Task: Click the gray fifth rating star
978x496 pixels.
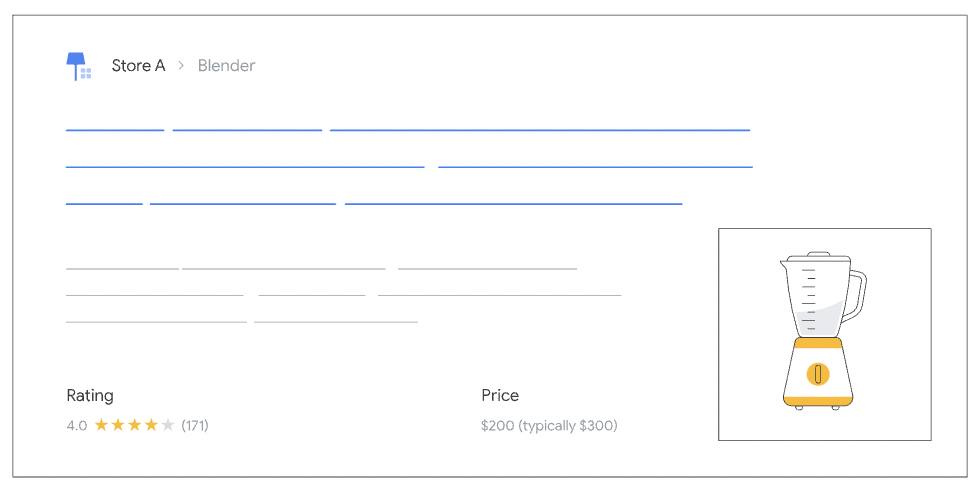Action: tap(168, 425)
